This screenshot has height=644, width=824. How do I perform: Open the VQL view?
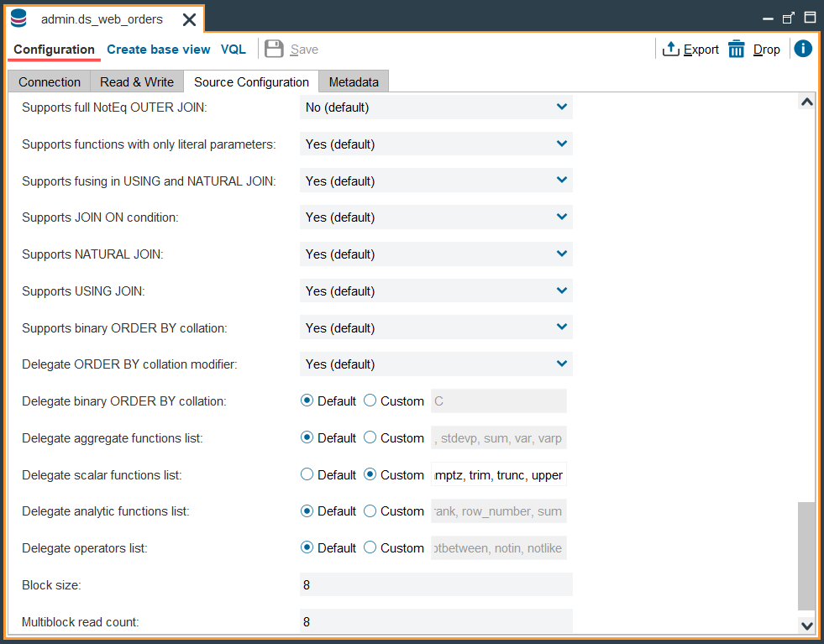[234, 50]
